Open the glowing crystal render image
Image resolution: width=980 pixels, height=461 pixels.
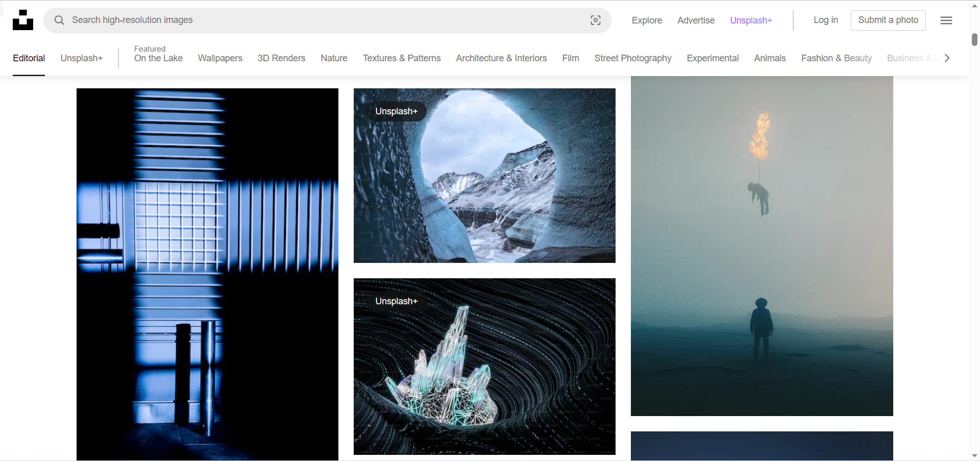pyautogui.click(x=484, y=367)
